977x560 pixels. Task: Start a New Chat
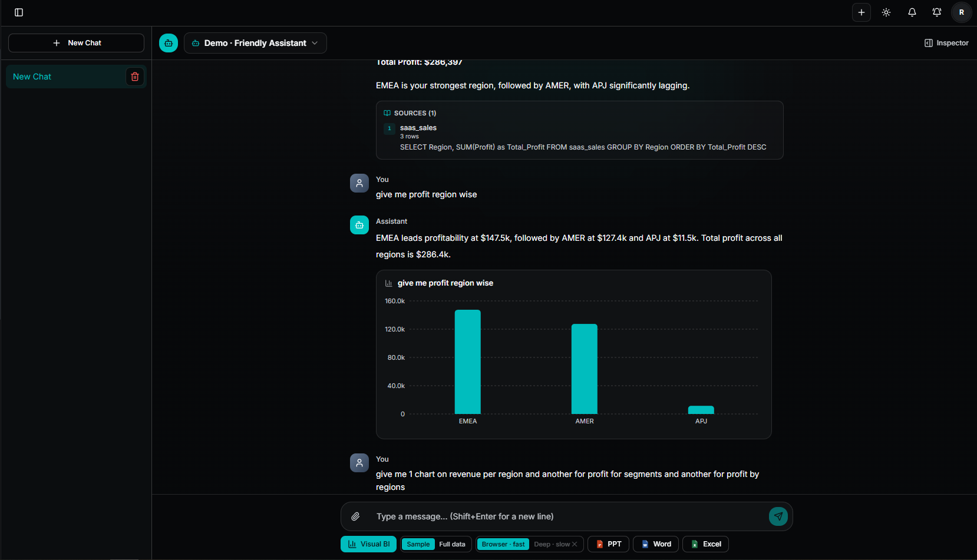(x=77, y=43)
